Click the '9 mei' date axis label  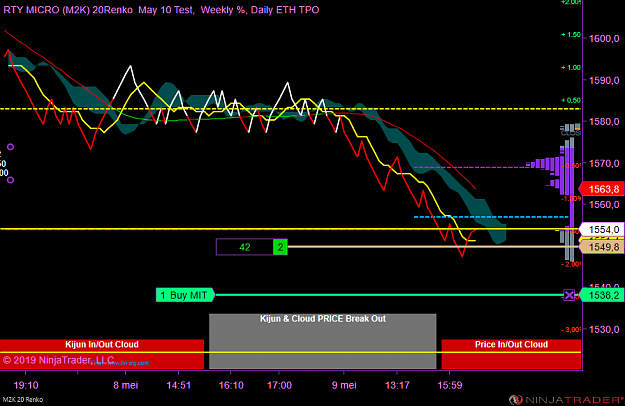pyautogui.click(x=344, y=385)
